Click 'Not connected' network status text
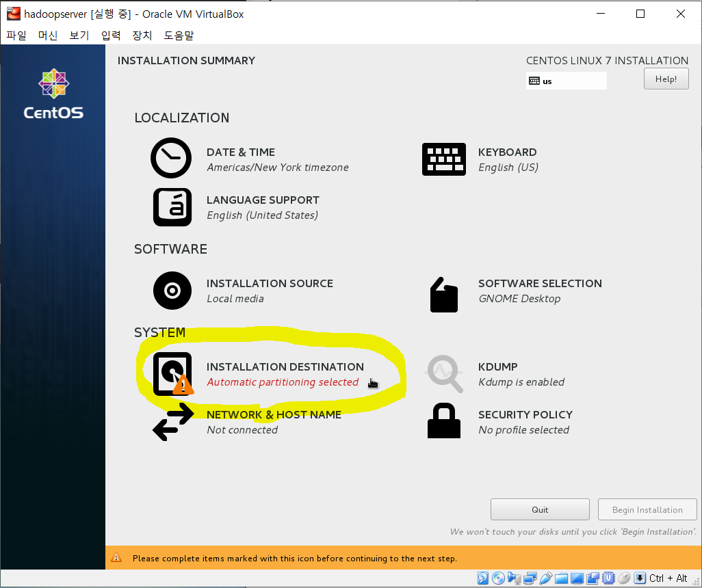Viewport: 702px width, 588px height. (x=242, y=430)
